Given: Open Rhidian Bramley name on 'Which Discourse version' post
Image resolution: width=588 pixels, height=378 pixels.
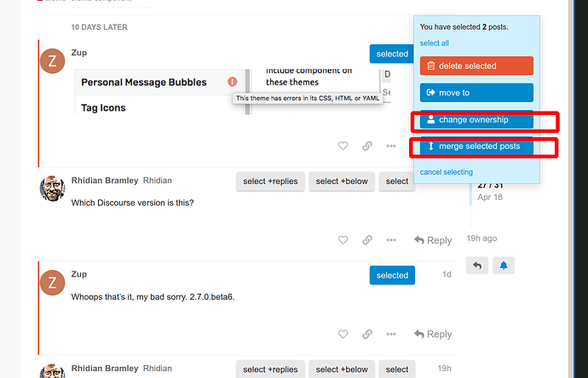Looking at the screenshot, I should (x=105, y=180).
